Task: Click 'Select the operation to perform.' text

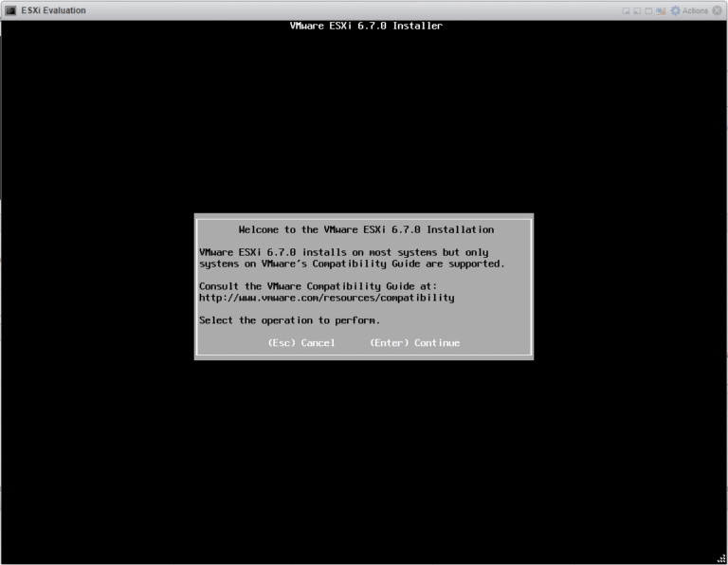Action: click(290, 320)
